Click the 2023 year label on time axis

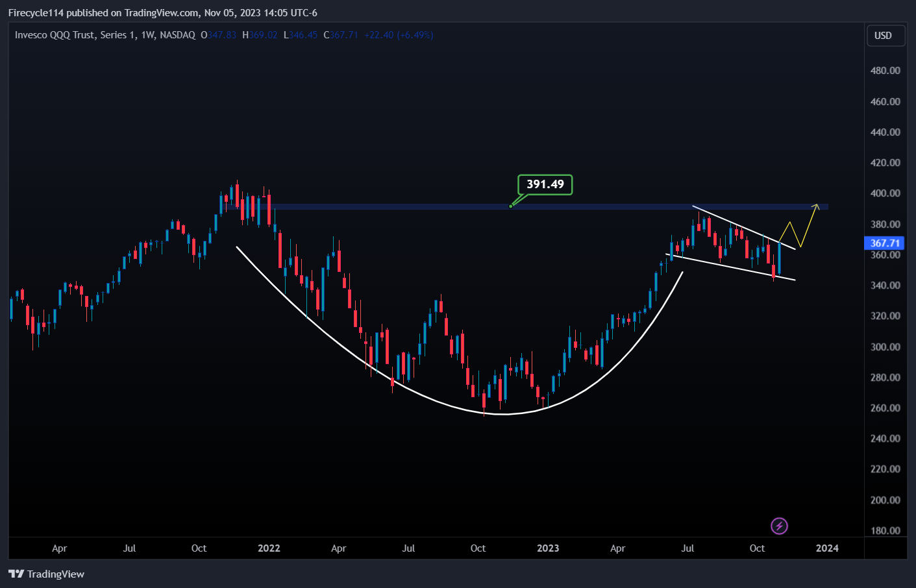tap(548, 548)
